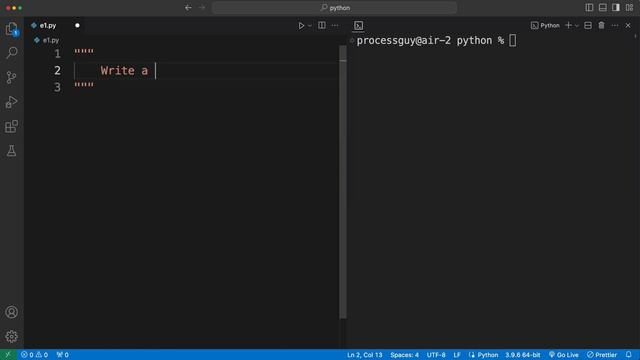Navigate back with the left arrow

[188, 8]
